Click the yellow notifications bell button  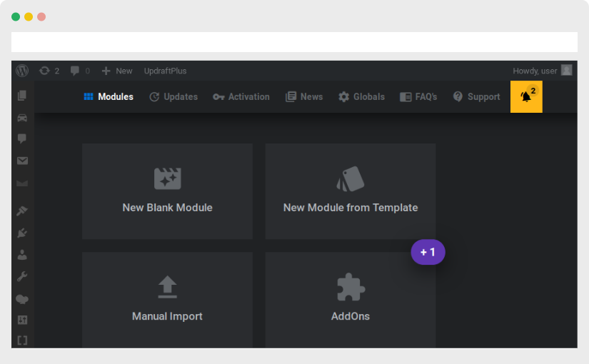click(x=526, y=96)
